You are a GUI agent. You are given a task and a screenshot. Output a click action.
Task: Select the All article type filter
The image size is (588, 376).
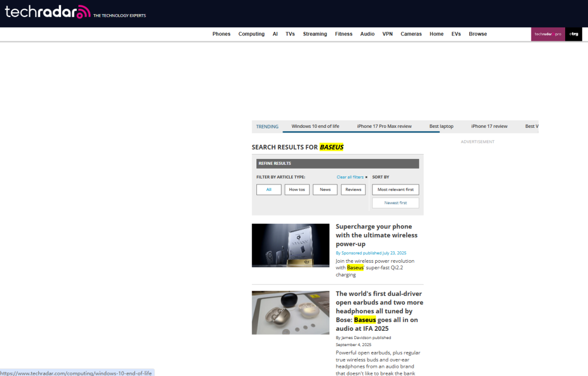[x=268, y=189]
